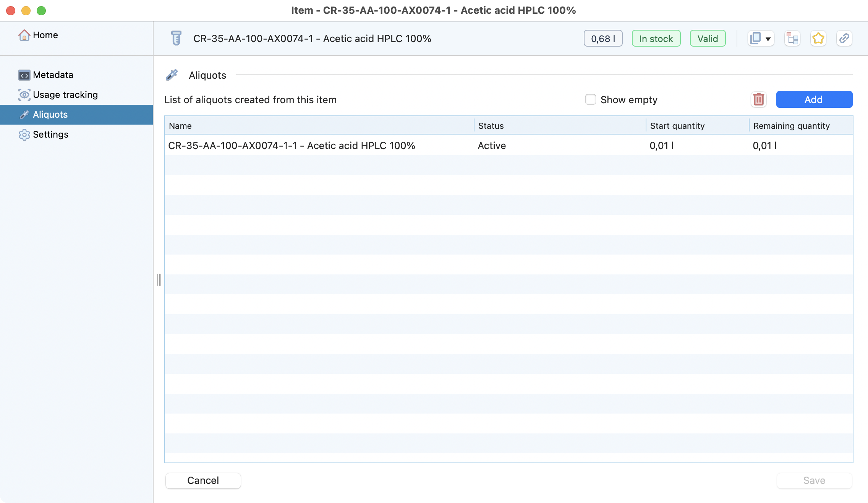Click the red trash delete icon
The width and height of the screenshot is (868, 503).
click(758, 100)
